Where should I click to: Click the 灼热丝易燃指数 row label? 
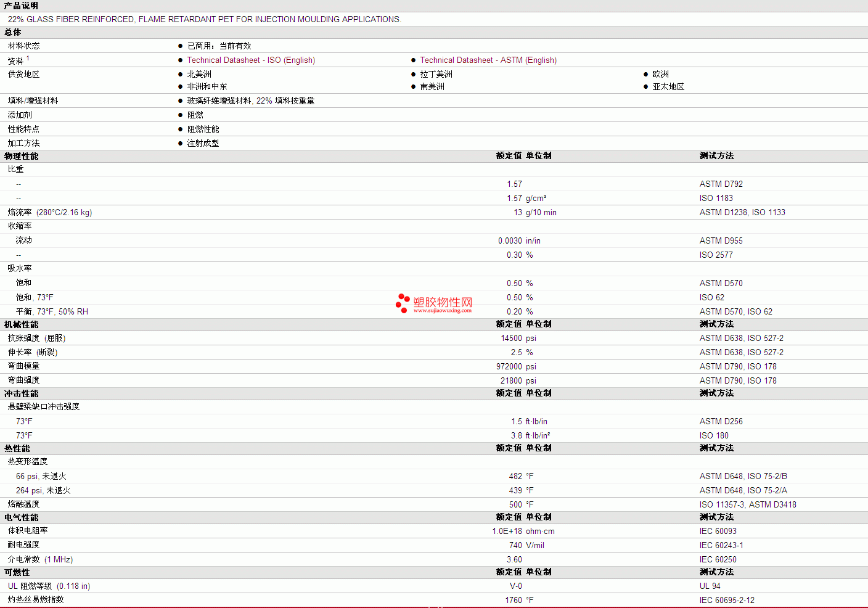(x=36, y=599)
